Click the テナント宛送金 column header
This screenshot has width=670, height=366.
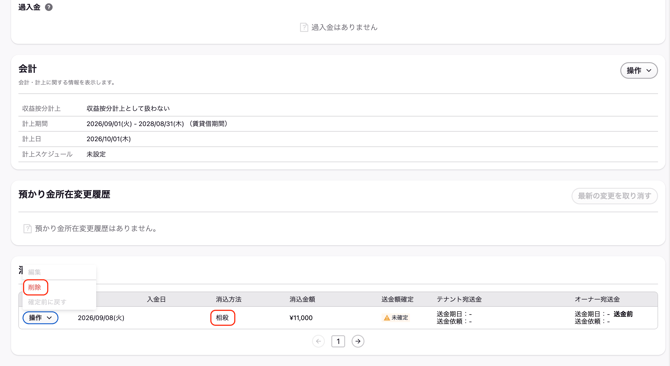459,299
